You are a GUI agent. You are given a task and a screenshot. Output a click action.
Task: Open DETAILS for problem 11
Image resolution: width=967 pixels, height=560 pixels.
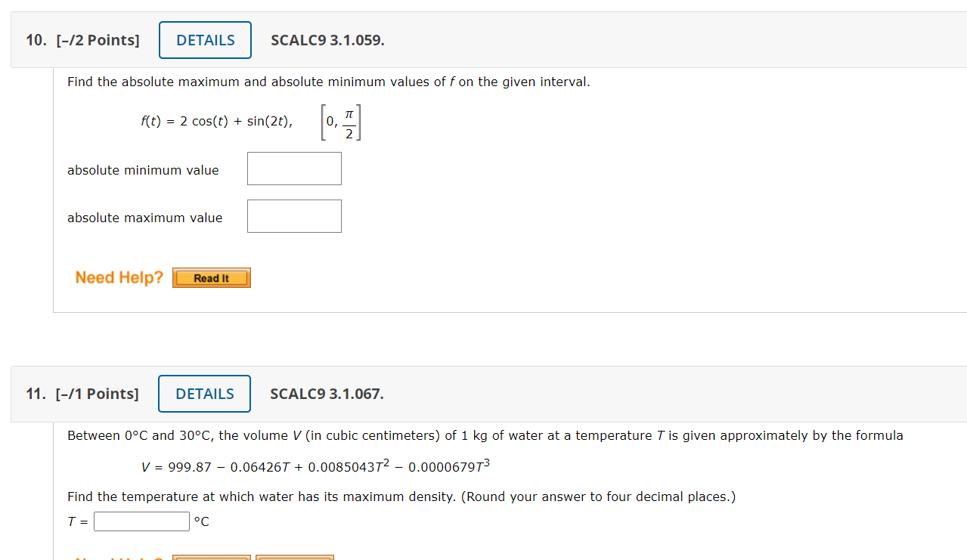[204, 393]
